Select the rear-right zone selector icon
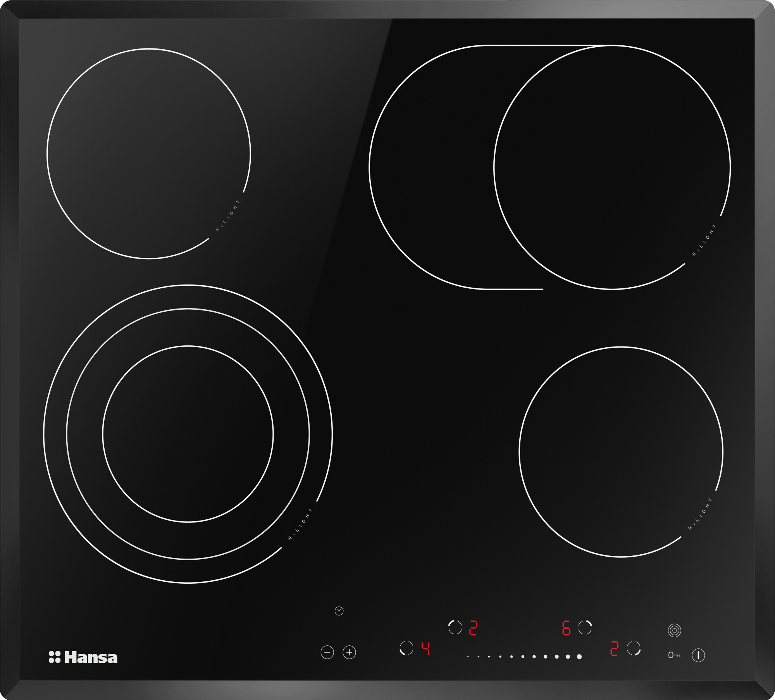The image size is (775, 700). pyautogui.click(x=585, y=627)
